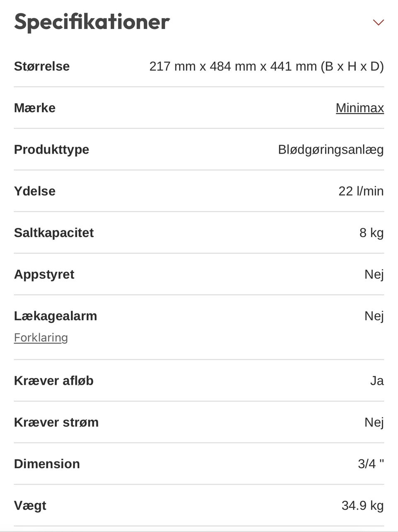The width and height of the screenshot is (398, 532).
Task: Click the Mærke row label
Action: pos(35,108)
